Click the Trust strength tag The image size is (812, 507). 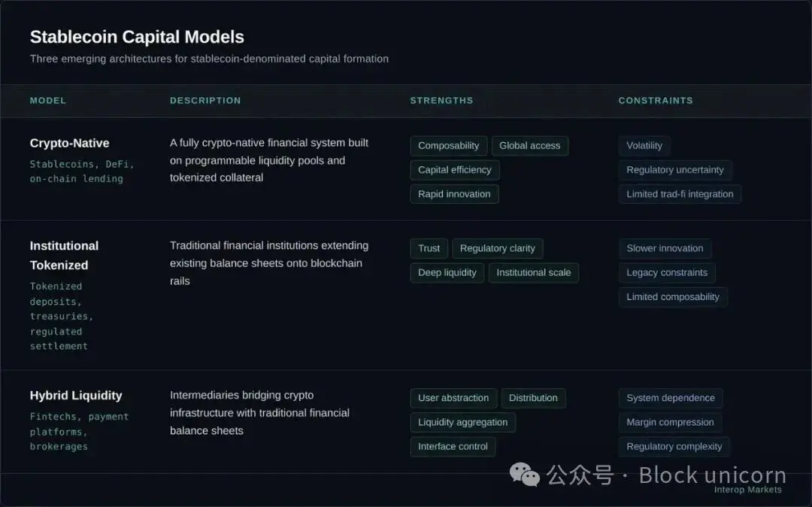pyautogui.click(x=429, y=248)
